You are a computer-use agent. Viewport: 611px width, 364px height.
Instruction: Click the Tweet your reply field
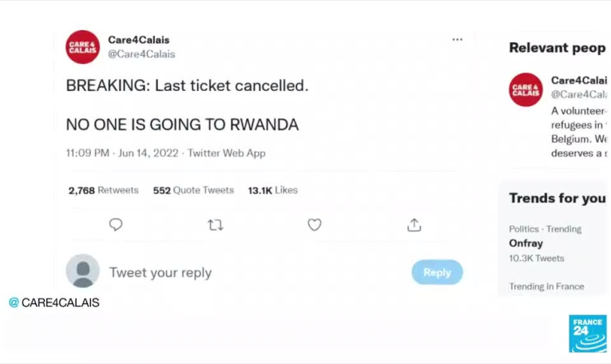[161, 273]
